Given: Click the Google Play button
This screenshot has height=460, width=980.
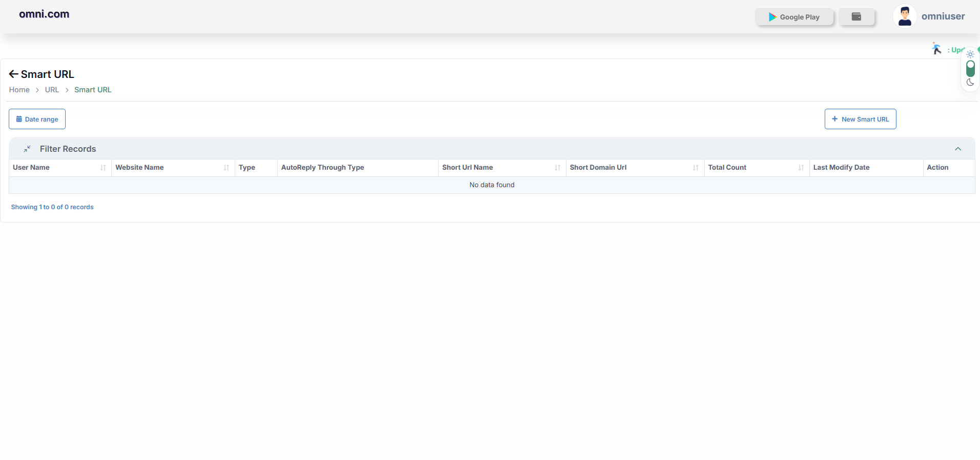Looking at the screenshot, I should [794, 17].
